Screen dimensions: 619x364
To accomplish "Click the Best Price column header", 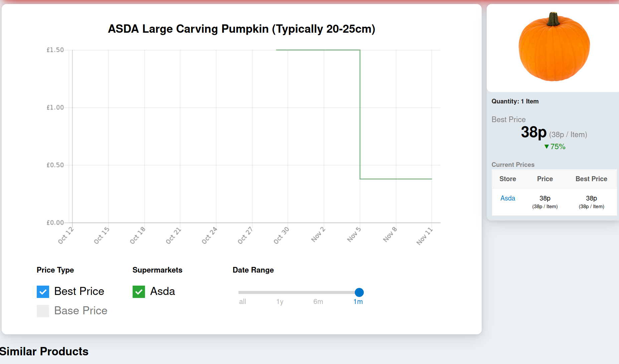I will [x=591, y=179].
